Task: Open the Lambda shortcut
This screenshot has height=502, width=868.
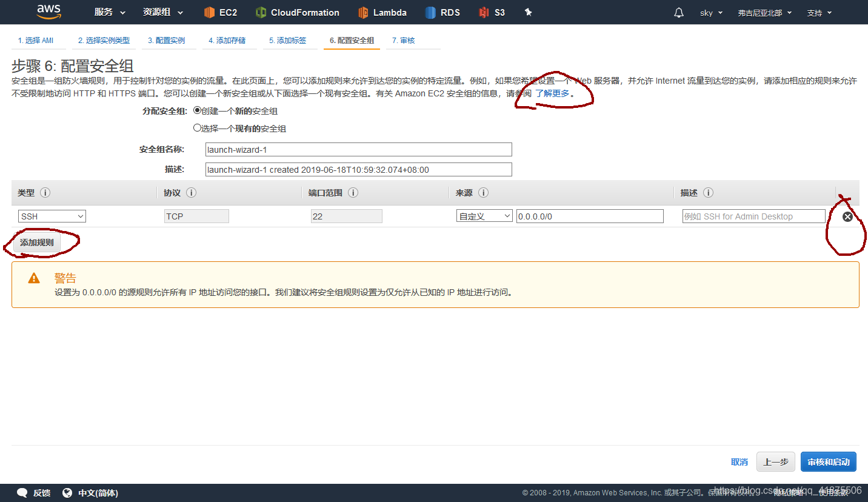Action: [x=382, y=12]
